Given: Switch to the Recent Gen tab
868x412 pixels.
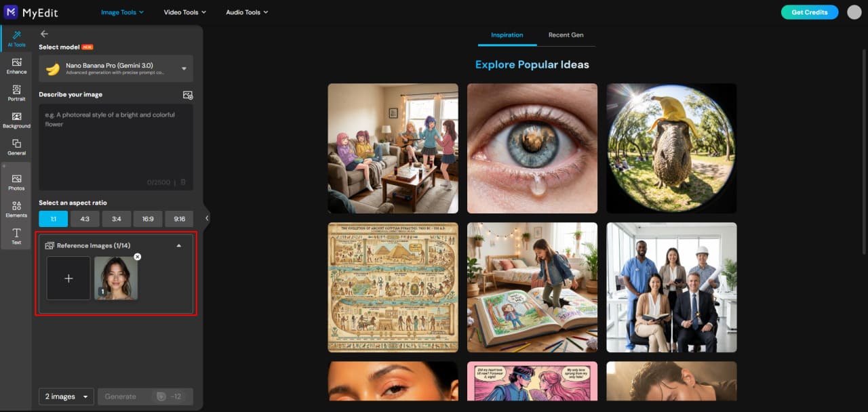Looking at the screenshot, I should pos(566,35).
